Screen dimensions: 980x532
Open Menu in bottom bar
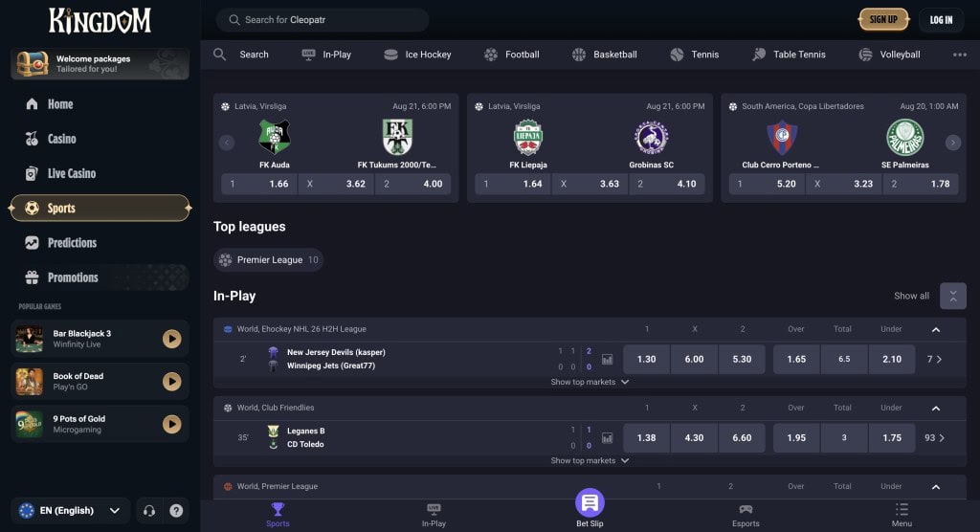(x=902, y=516)
